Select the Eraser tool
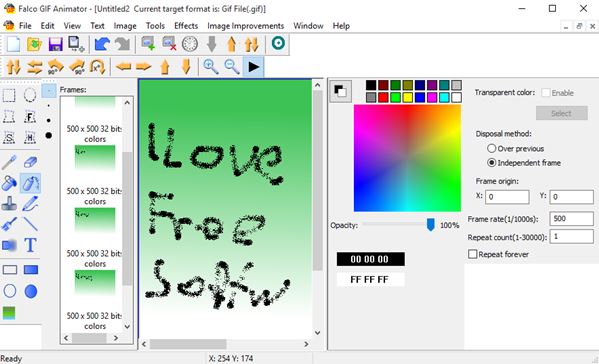The width and height of the screenshot is (599, 364). [31, 162]
